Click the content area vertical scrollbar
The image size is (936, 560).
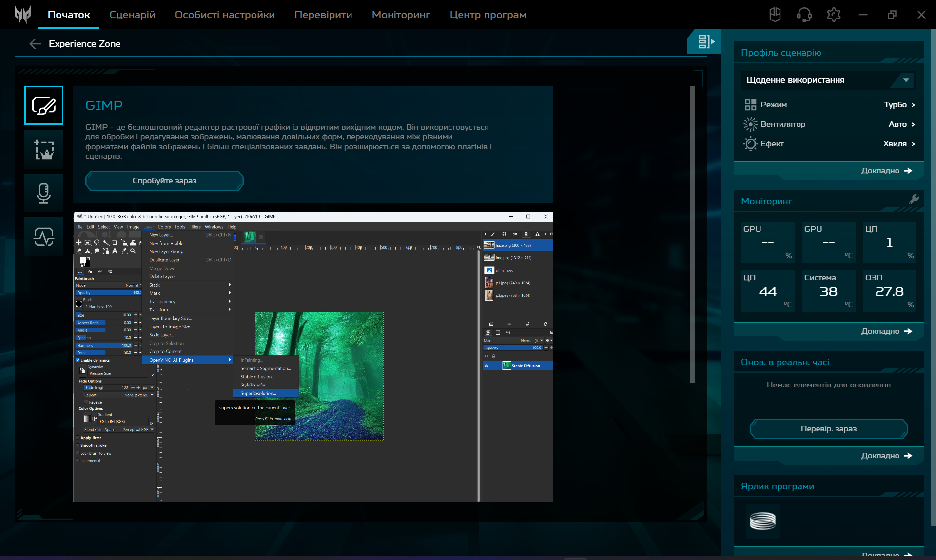692,234
